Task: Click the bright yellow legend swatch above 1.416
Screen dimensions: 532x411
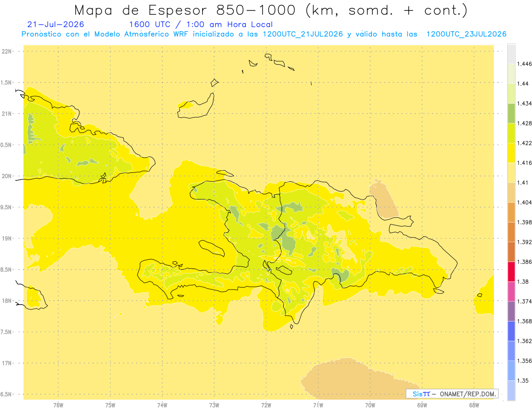Action: (511, 153)
